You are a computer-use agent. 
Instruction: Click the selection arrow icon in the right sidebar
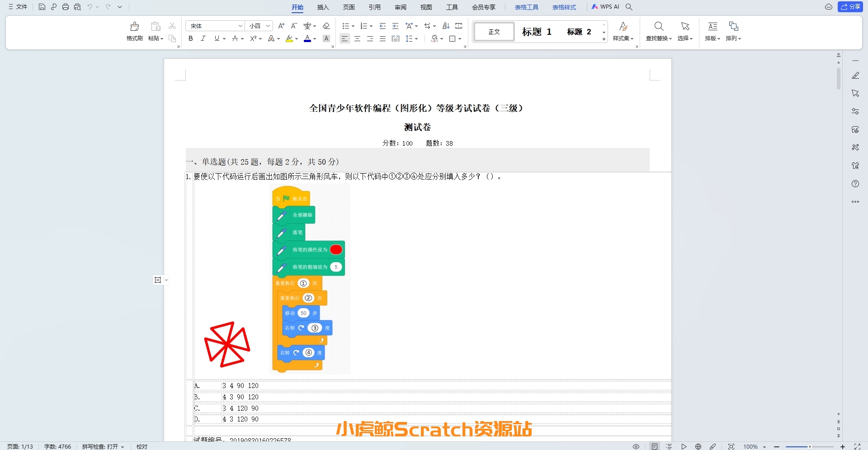[x=855, y=93]
